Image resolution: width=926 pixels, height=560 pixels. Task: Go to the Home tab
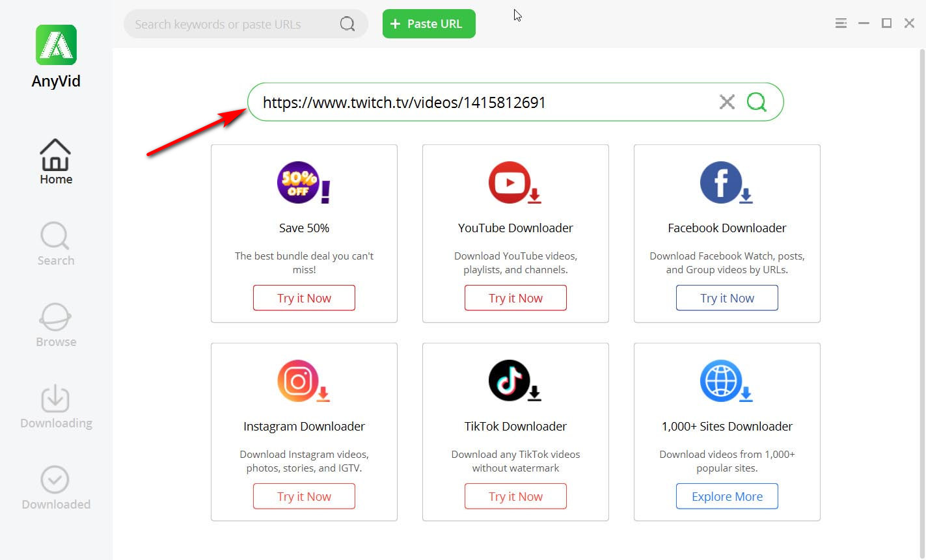coord(56,162)
